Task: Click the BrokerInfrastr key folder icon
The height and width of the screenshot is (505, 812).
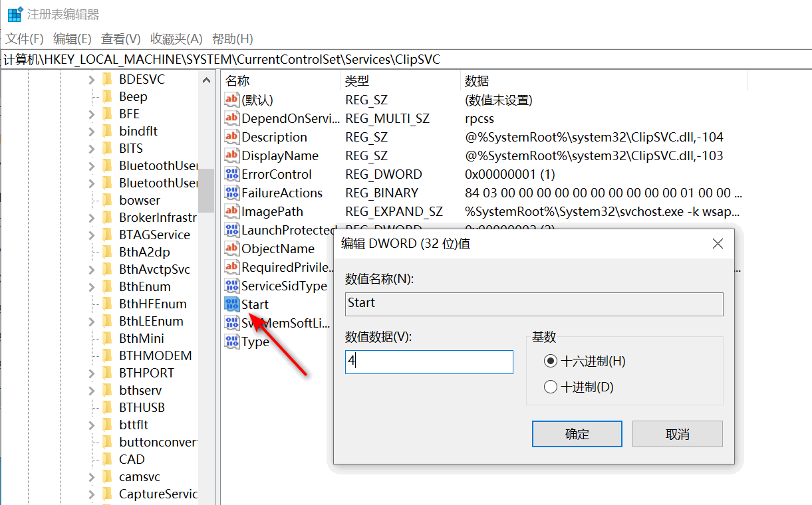Action: [x=107, y=217]
